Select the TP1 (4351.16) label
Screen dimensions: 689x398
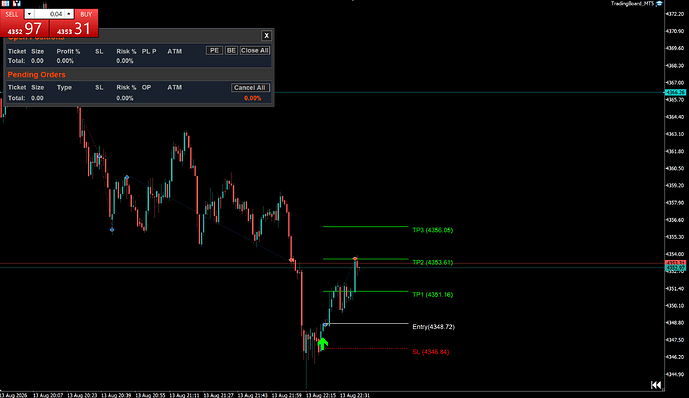pos(432,294)
